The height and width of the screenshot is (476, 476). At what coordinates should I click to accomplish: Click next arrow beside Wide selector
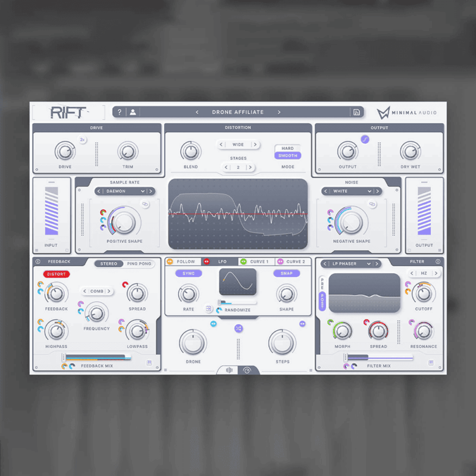click(x=255, y=145)
